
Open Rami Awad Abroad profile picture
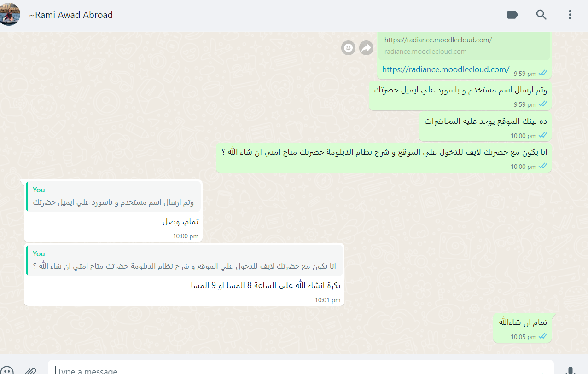pyautogui.click(x=9, y=14)
